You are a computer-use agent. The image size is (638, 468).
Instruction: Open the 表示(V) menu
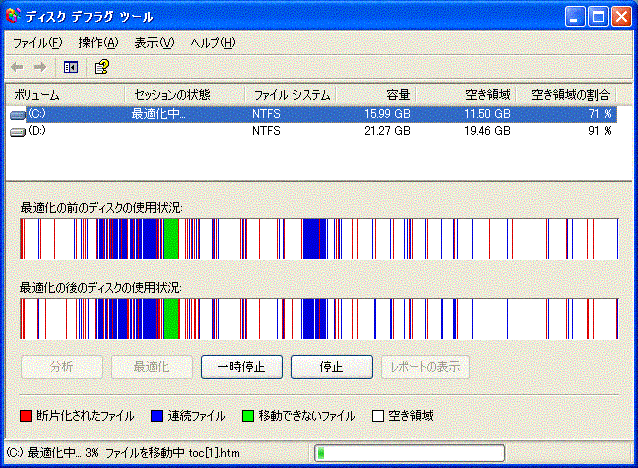point(154,43)
